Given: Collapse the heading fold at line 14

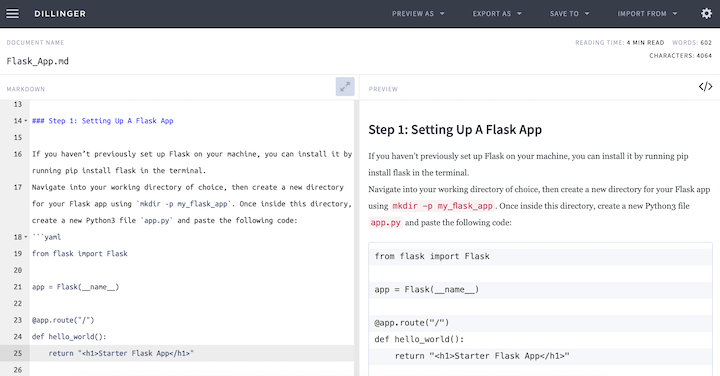Looking at the screenshot, I should point(26,121).
